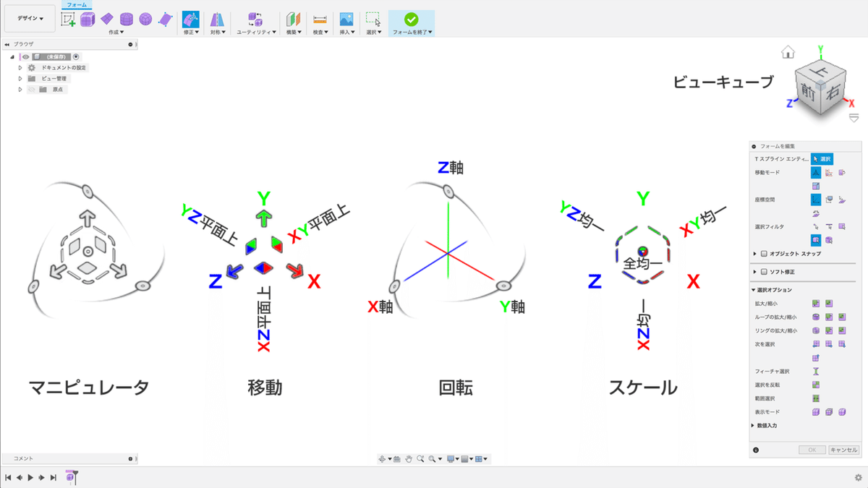Click the Mirror symmetry icon
This screenshot has width=868, height=488.
click(217, 20)
